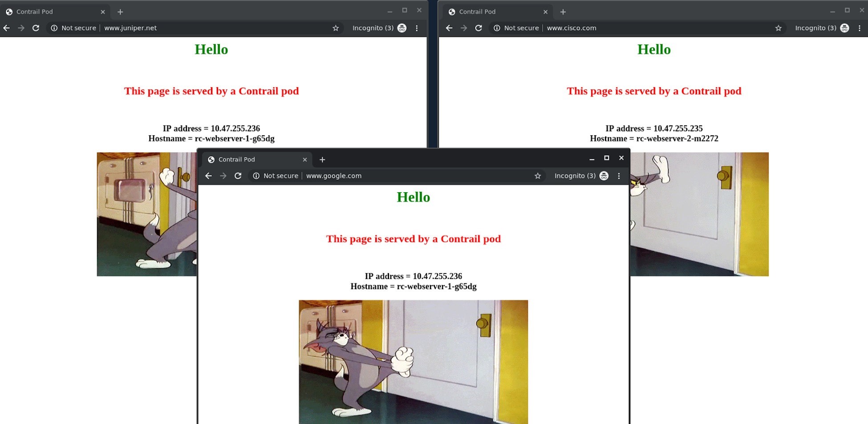Click back arrow in google.com window

(208, 176)
